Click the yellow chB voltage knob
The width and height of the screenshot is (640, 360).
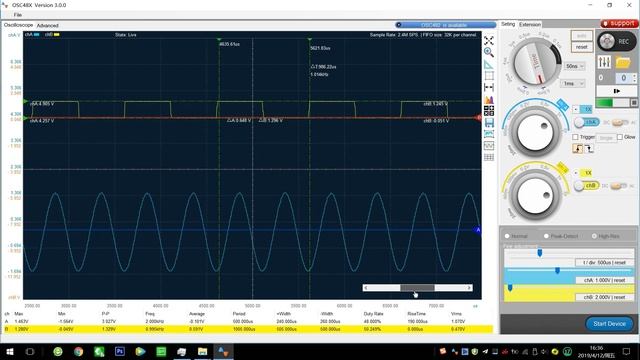click(535, 195)
